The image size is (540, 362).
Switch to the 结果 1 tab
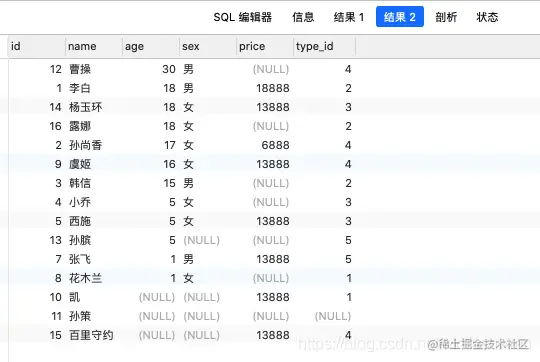coord(349,17)
